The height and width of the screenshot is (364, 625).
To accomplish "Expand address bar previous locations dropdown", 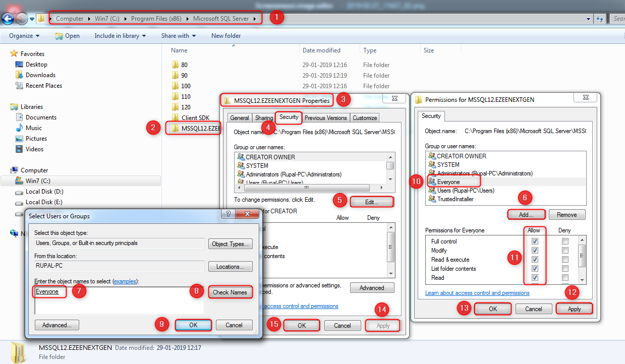I will pyautogui.click(x=589, y=19).
